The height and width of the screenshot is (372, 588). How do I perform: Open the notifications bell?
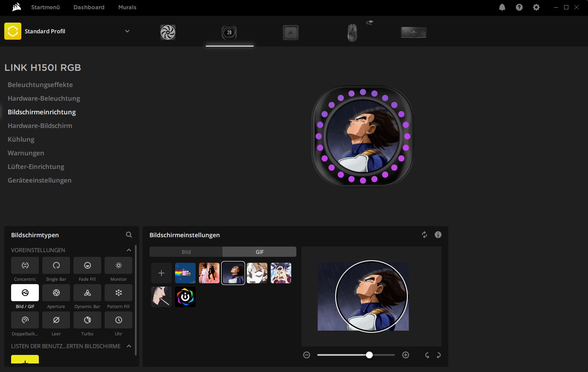[502, 7]
